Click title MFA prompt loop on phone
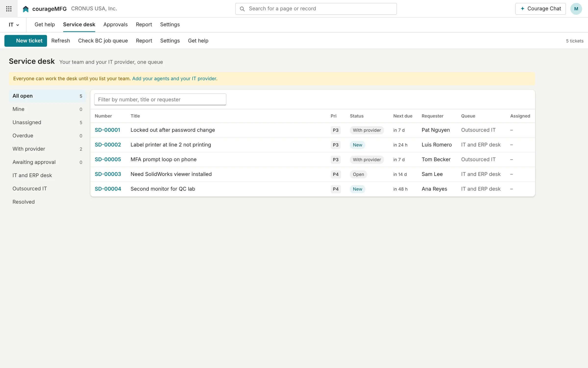 pos(163,159)
